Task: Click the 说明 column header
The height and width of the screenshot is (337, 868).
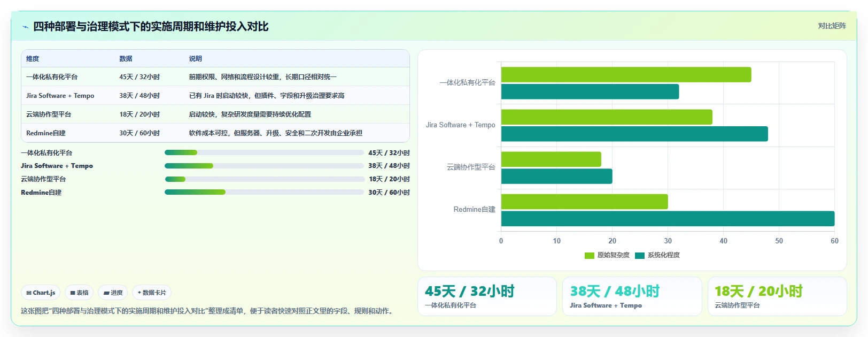Action: tap(195, 59)
